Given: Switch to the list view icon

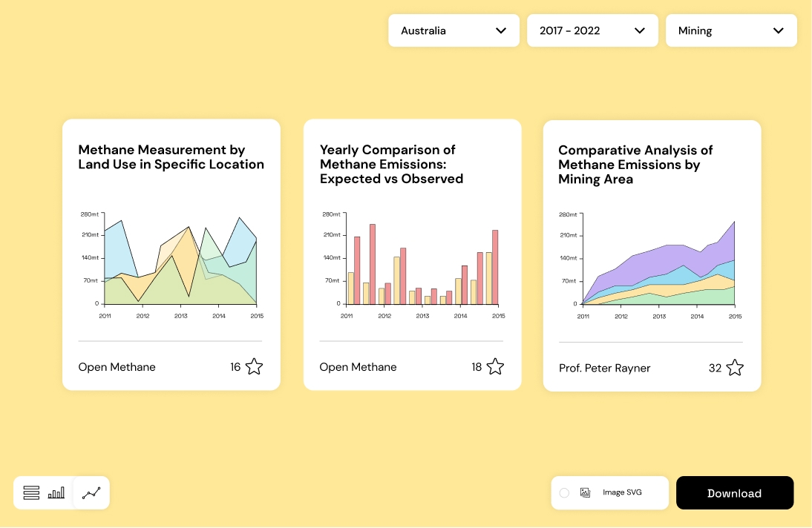Looking at the screenshot, I should coord(31,493).
